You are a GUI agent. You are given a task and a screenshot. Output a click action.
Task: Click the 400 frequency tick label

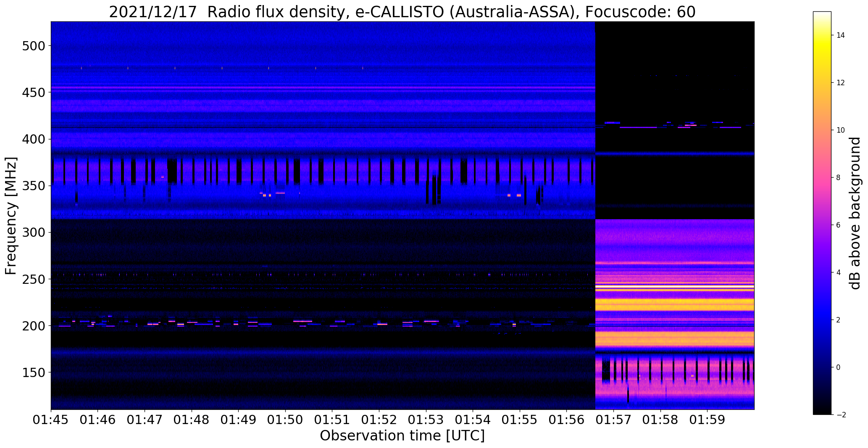click(33, 139)
